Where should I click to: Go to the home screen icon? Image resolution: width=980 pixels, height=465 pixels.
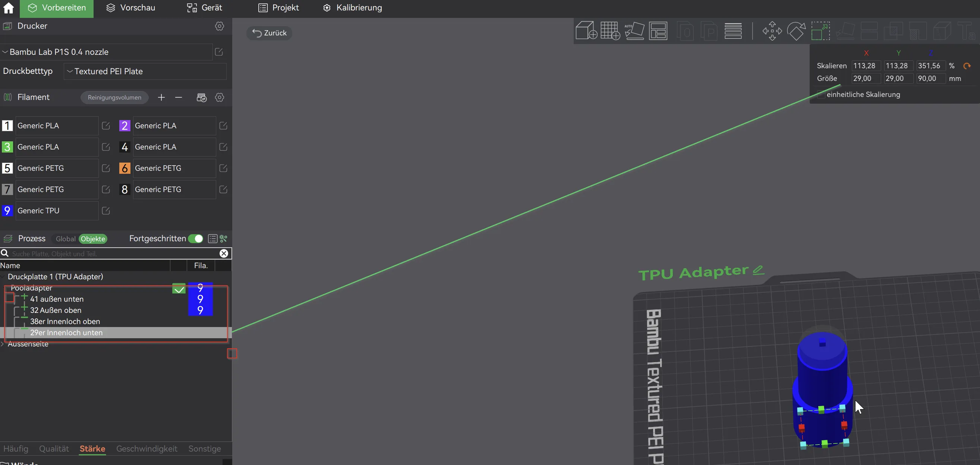8,8
